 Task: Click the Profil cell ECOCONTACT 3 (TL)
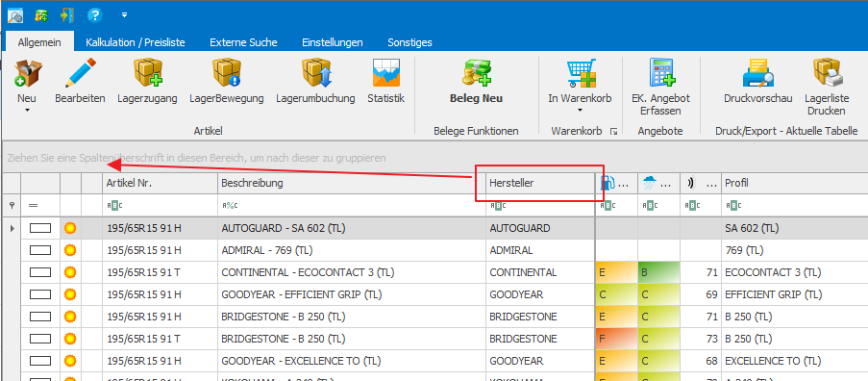tap(794, 272)
